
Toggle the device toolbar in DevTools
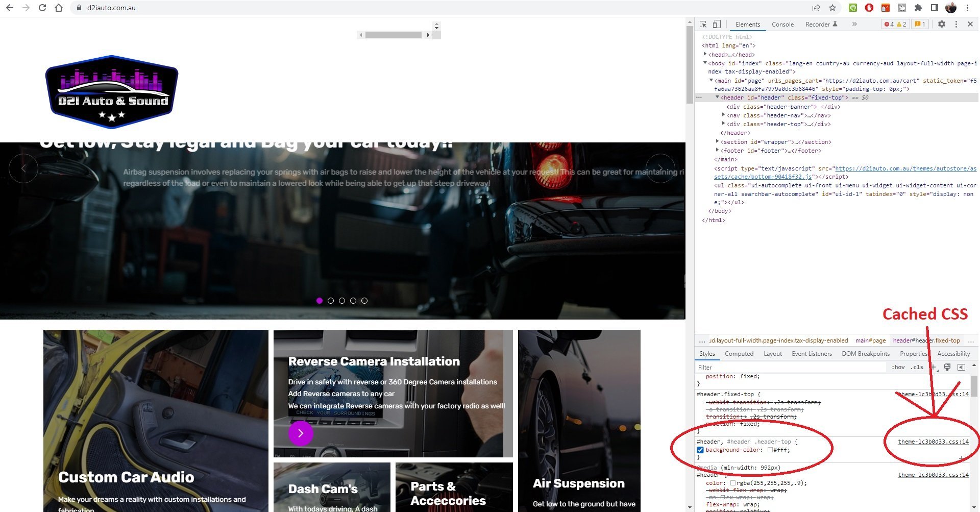717,24
